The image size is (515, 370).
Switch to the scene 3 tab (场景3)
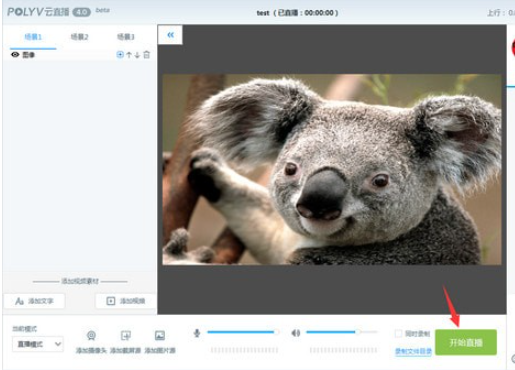pos(126,37)
